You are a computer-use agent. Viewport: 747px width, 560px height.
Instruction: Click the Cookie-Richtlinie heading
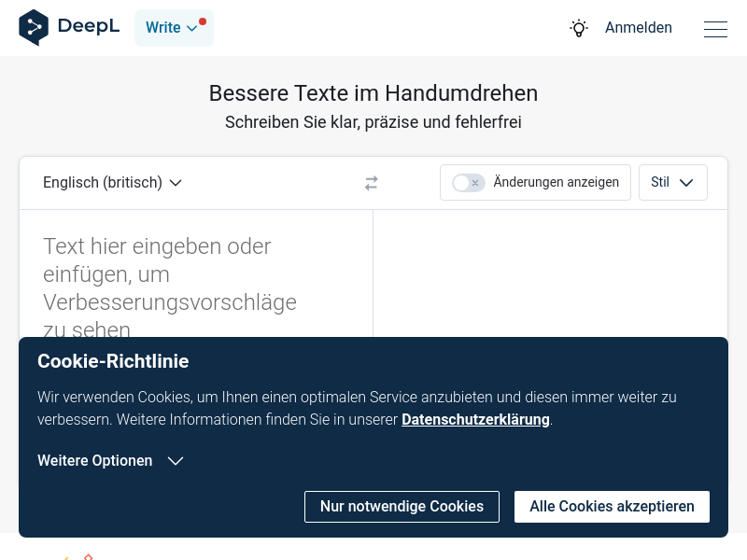coord(113,361)
